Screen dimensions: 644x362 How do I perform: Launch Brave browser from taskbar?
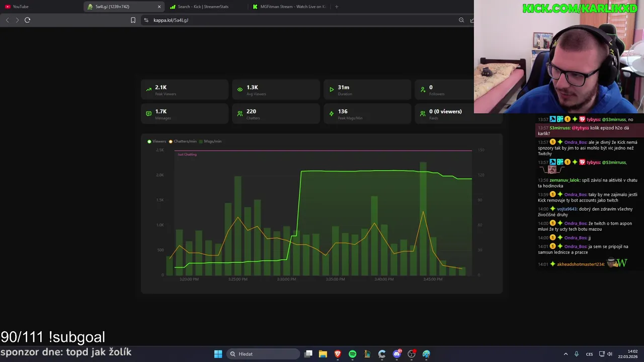pos(338,354)
